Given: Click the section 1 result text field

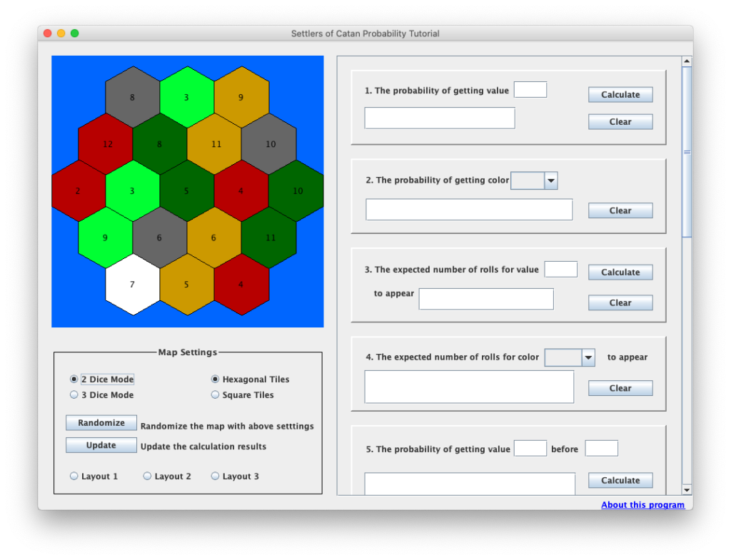Looking at the screenshot, I should coord(440,118).
